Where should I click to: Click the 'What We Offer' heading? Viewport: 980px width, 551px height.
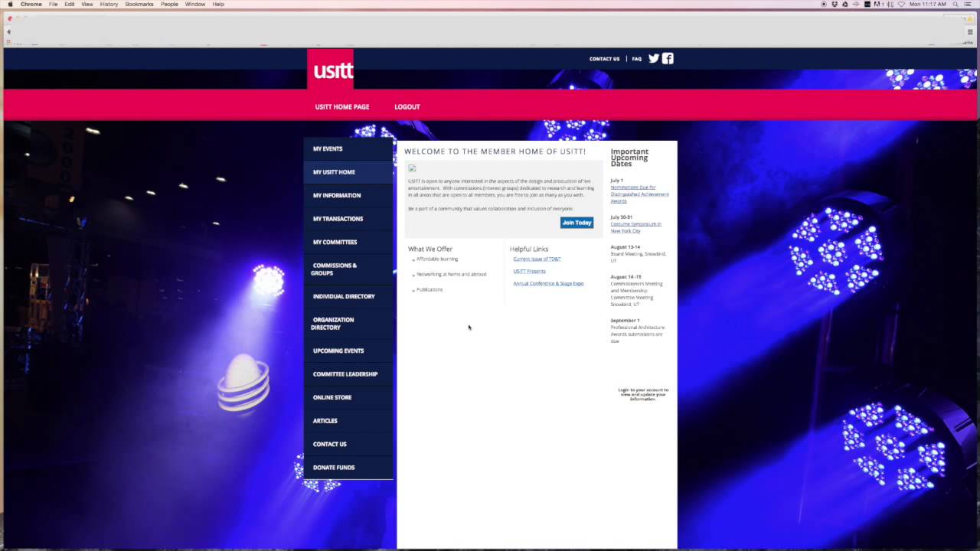coord(430,249)
